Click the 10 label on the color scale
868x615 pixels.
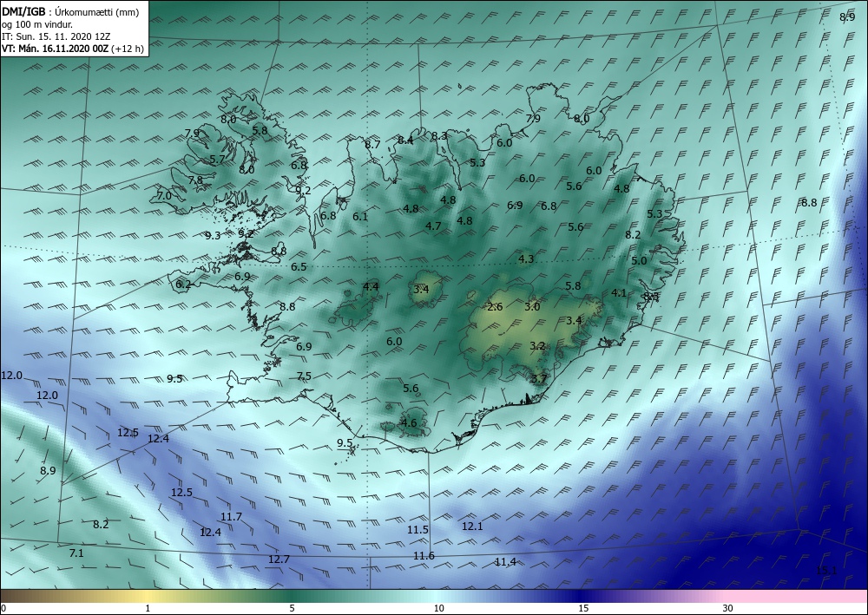point(438,609)
